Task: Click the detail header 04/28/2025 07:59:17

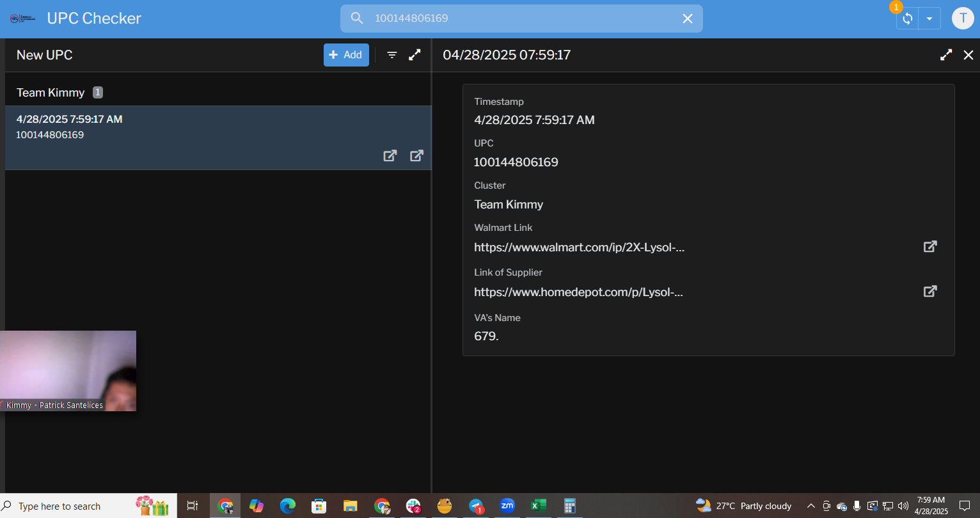Action: (x=507, y=55)
